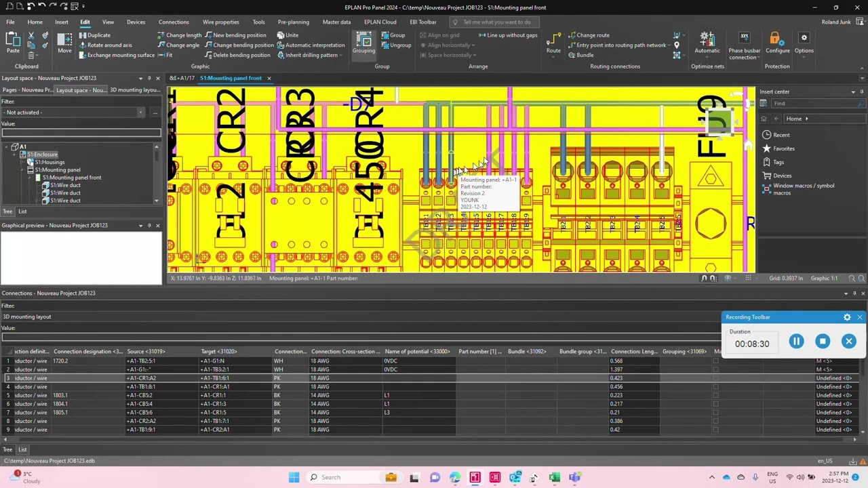Image resolution: width=868 pixels, height=488 pixels.
Task: Select Change length tool
Action: pyautogui.click(x=179, y=35)
